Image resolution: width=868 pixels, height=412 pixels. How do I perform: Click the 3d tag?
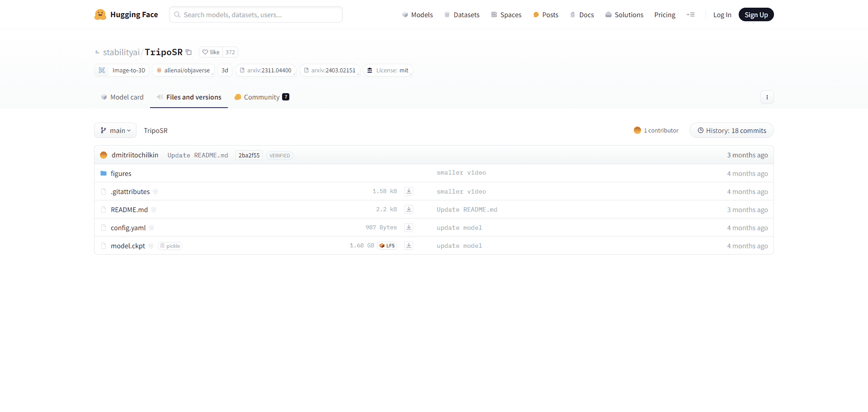[x=225, y=70]
